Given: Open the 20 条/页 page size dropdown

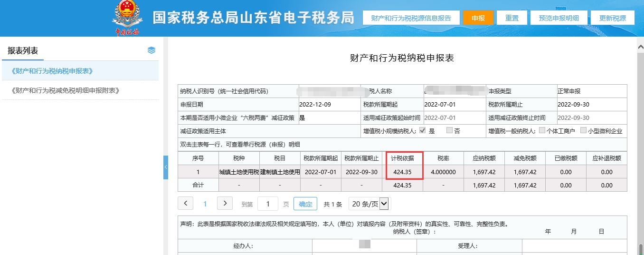Looking at the screenshot, I should (x=369, y=204).
